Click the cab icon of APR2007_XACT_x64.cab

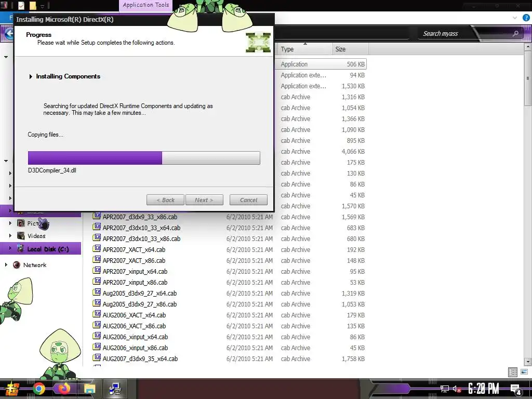(x=97, y=249)
